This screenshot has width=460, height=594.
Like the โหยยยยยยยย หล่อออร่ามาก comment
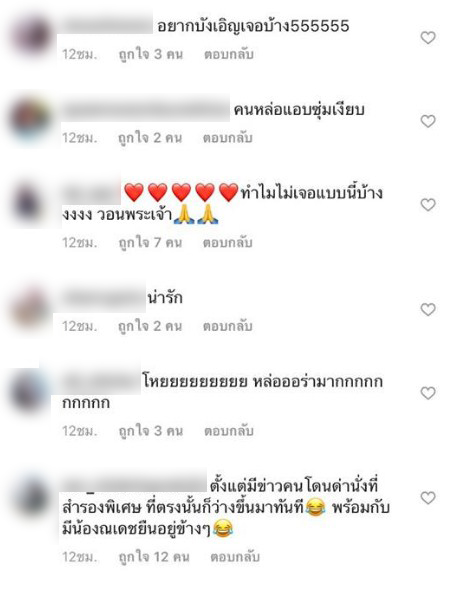(x=428, y=393)
